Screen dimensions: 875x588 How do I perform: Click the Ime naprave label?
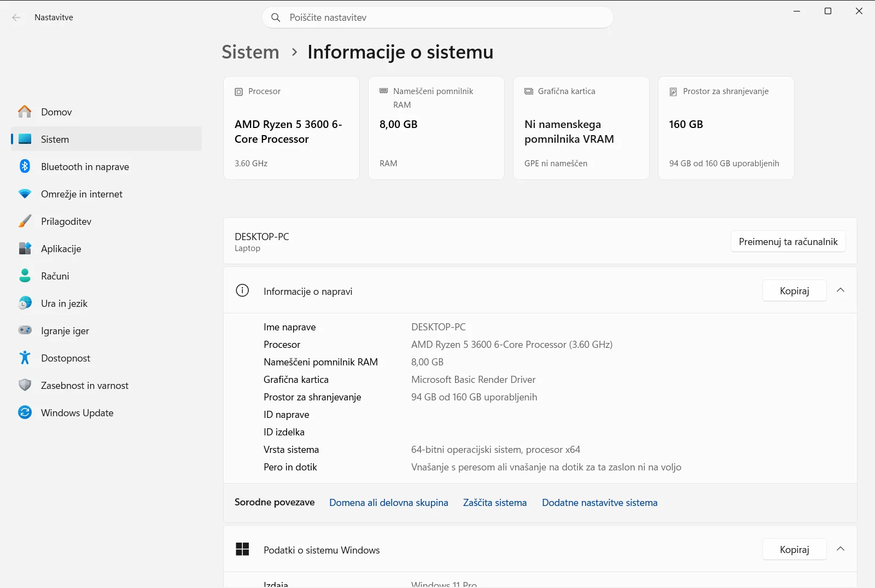tap(289, 327)
